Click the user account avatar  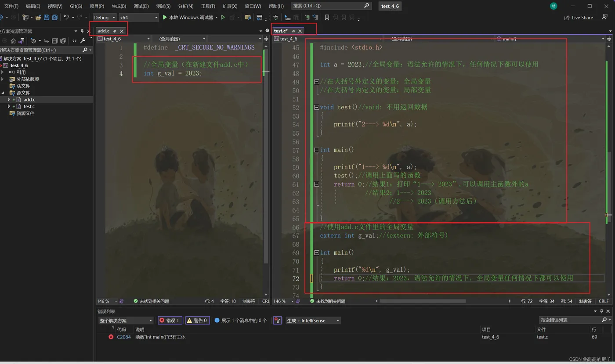pyautogui.click(x=553, y=6)
